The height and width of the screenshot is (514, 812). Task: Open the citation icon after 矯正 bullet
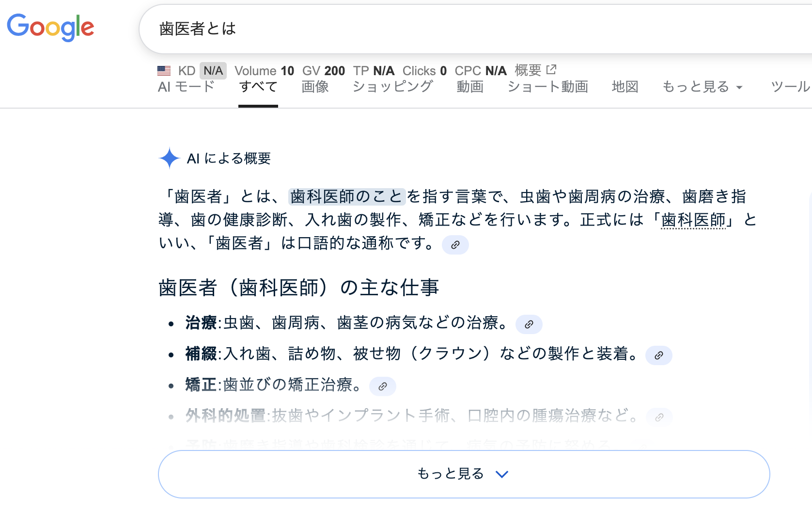click(383, 386)
